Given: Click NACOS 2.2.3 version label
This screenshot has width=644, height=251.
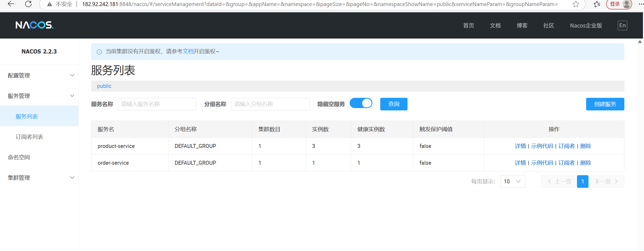Looking at the screenshot, I should click(x=39, y=51).
